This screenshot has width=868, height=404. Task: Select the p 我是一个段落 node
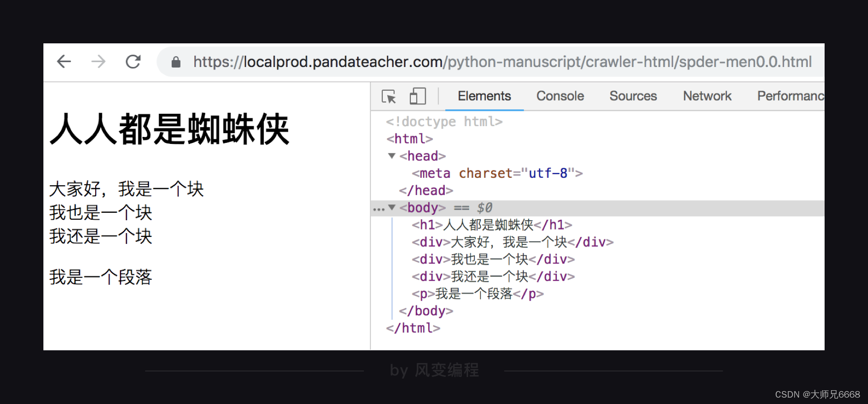pos(478,294)
